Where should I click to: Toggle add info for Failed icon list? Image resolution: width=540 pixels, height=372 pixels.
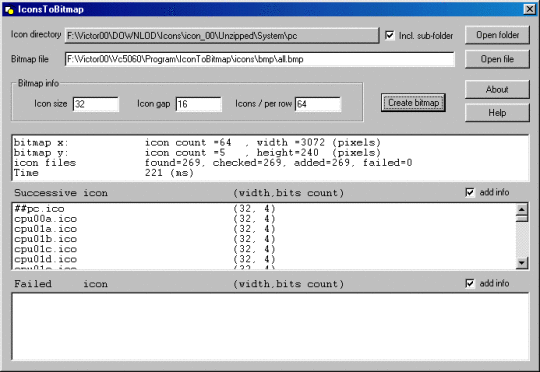469,283
